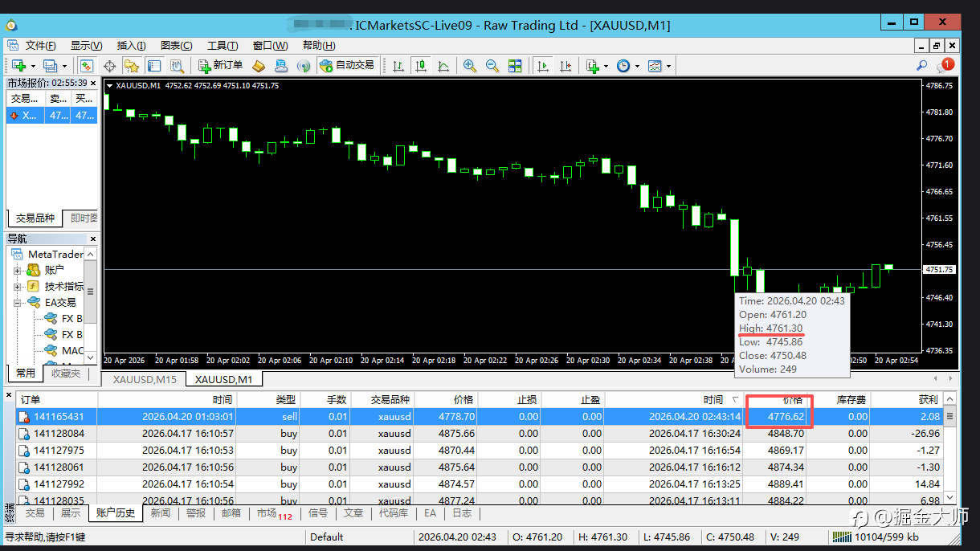
Task: Click the tile windows icon
Action: [x=515, y=66]
